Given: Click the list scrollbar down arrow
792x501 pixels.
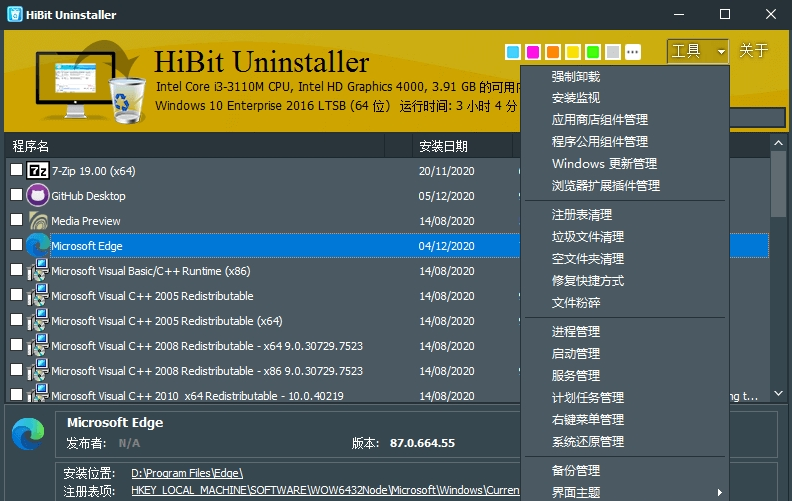Looking at the screenshot, I should click(778, 393).
